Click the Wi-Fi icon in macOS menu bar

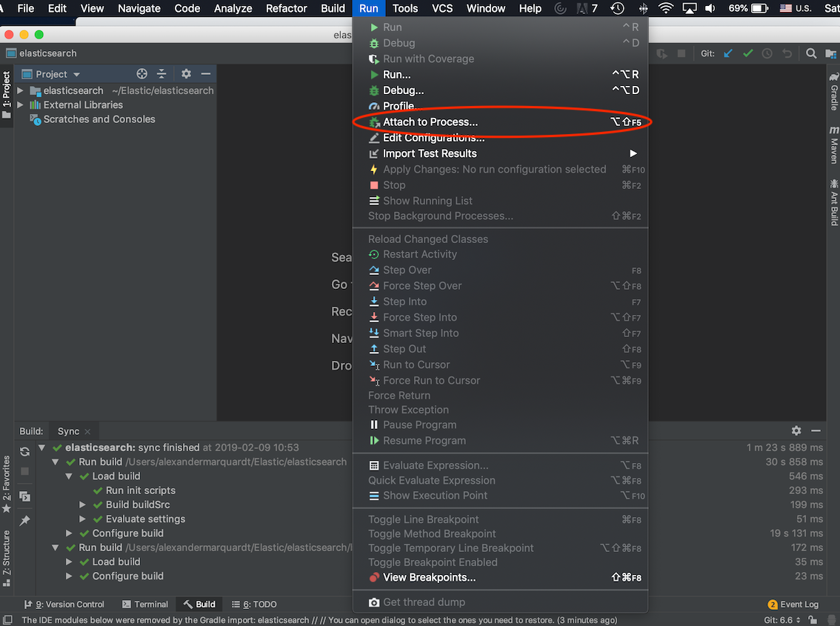(x=665, y=8)
